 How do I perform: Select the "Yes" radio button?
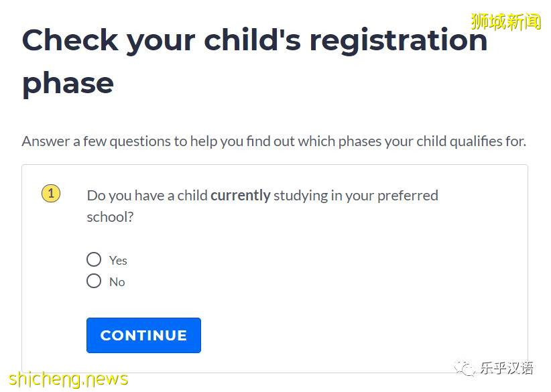coord(94,259)
